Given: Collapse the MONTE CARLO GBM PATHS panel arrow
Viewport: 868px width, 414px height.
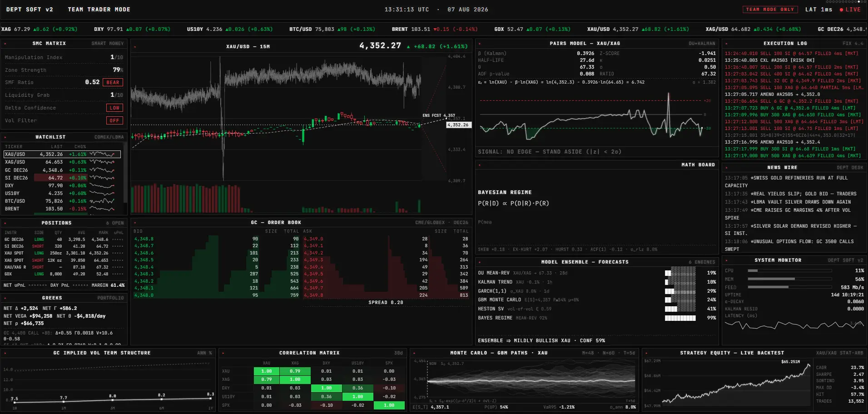Looking at the screenshot, I should pos(415,354).
